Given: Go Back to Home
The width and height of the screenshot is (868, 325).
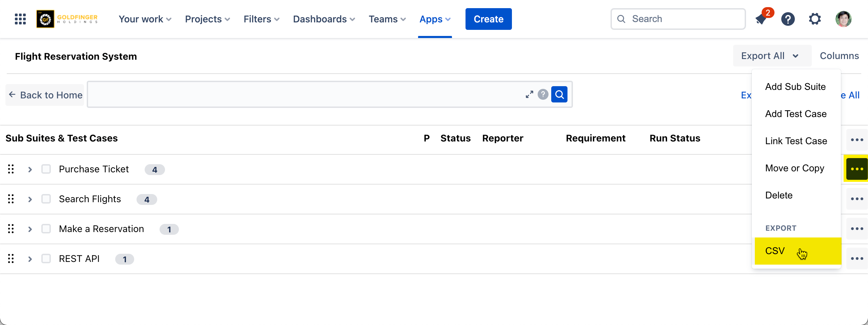Looking at the screenshot, I should [x=45, y=95].
